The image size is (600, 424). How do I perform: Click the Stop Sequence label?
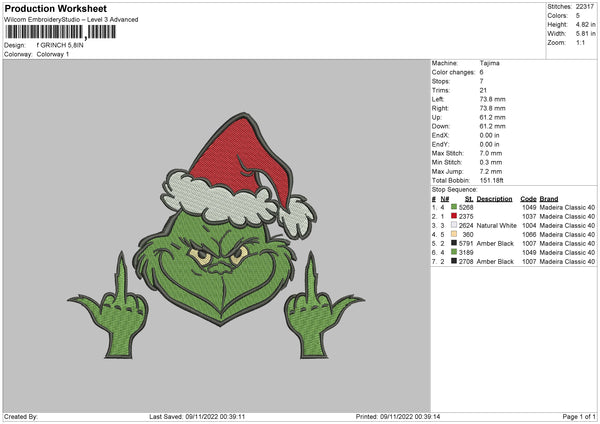point(455,189)
